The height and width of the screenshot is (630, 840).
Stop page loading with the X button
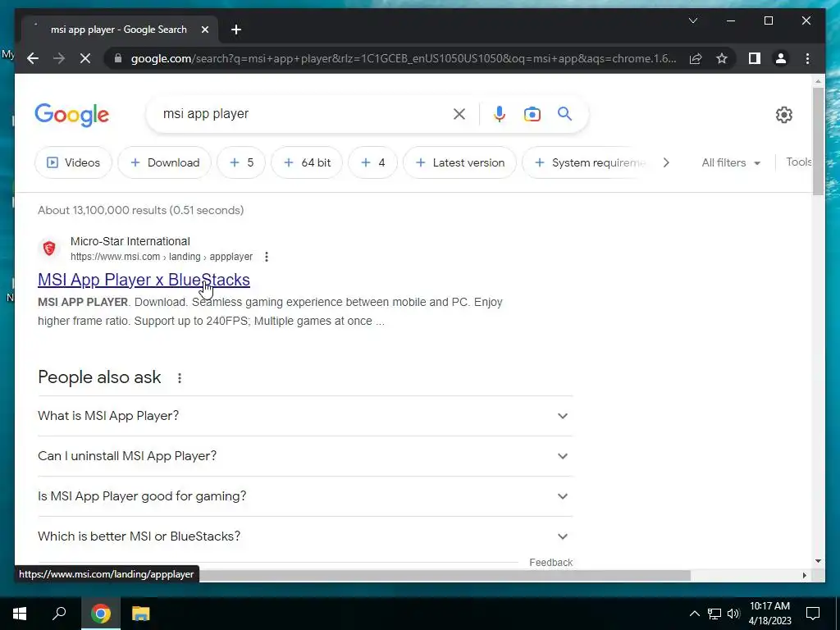(85, 58)
